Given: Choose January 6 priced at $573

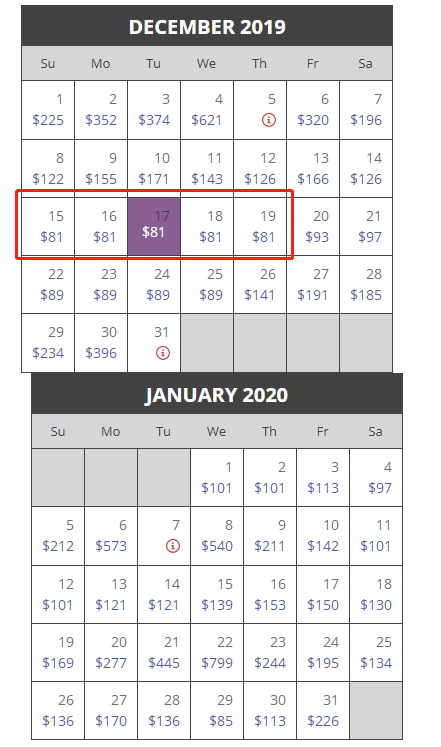Looking at the screenshot, I should point(111,536).
